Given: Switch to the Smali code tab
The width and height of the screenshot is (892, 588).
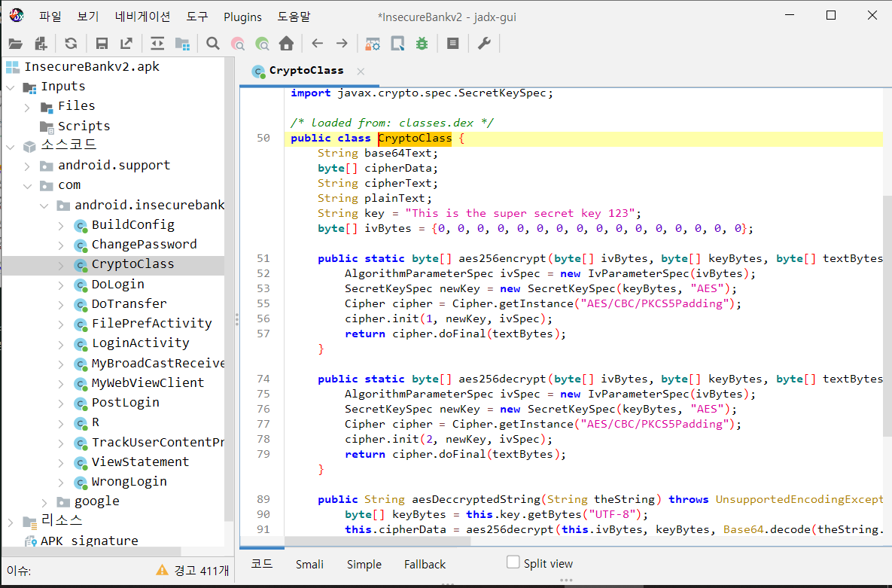Looking at the screenshot, I should coord(309,564).
